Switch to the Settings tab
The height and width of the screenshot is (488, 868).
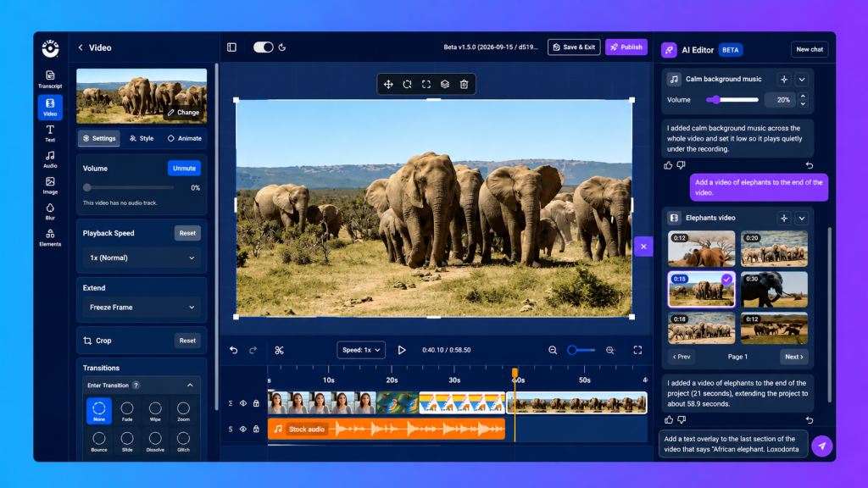99,138
